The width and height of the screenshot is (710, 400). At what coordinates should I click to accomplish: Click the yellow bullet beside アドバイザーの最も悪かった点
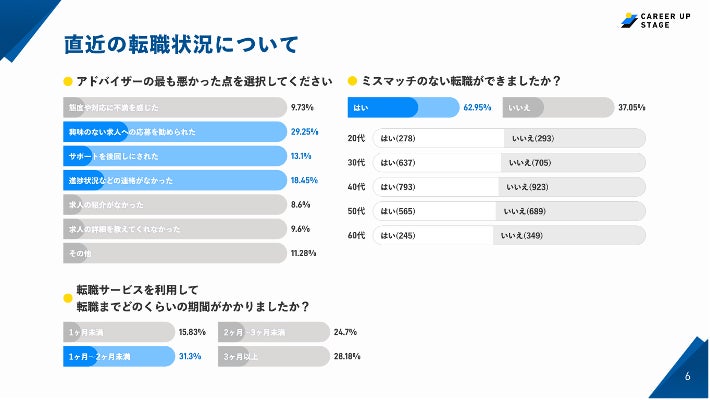(68, 81)
